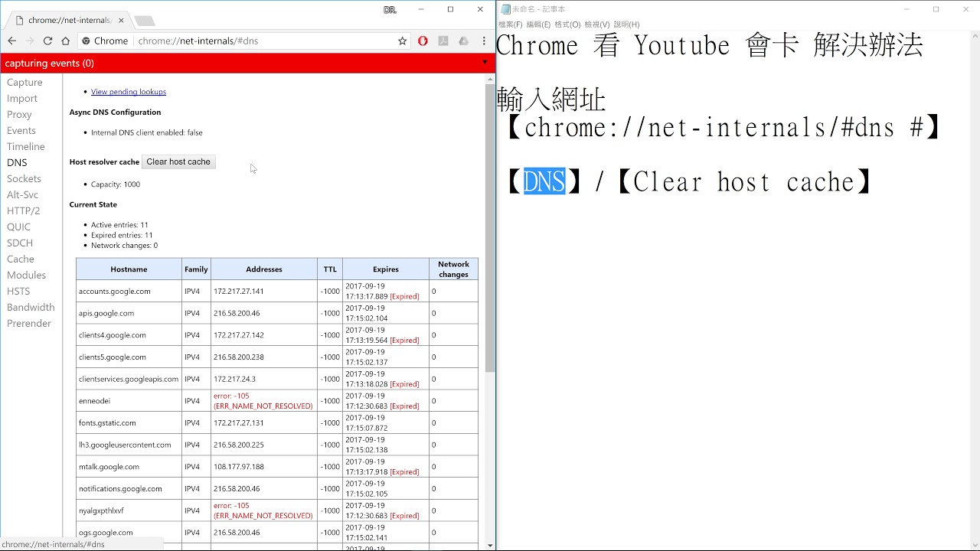Screen dimensions: 980x551
Task: Open the Bandwidth section in sidebar
Action: pyautogui.click(x=31, y=307)
